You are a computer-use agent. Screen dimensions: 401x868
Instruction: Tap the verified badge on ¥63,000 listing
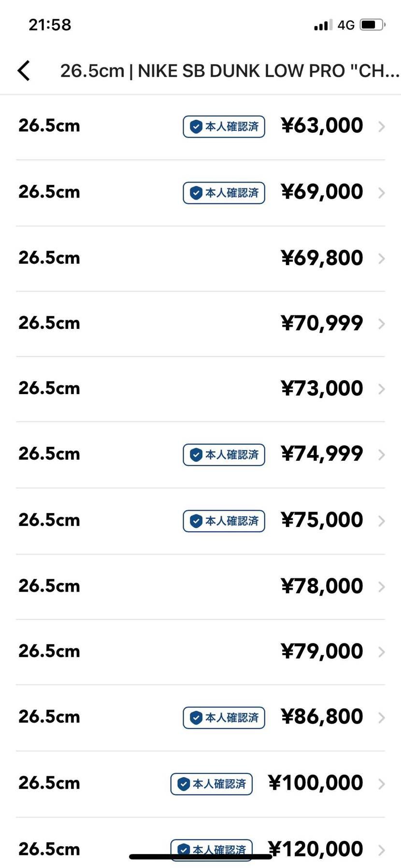click(224, 127)
